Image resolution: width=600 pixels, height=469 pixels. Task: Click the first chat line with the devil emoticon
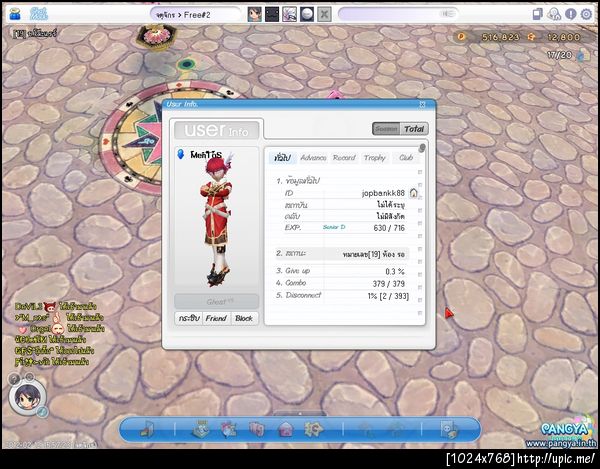point(55,306)
